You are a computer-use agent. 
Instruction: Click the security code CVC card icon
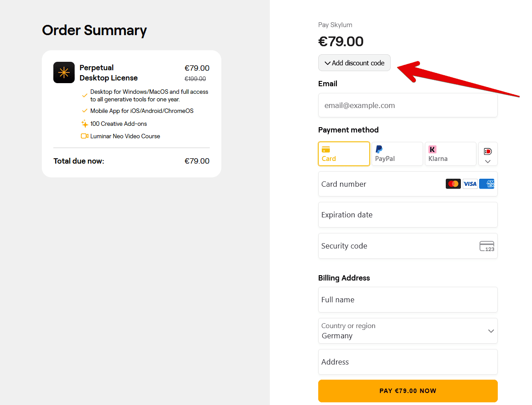click(487, 246)
